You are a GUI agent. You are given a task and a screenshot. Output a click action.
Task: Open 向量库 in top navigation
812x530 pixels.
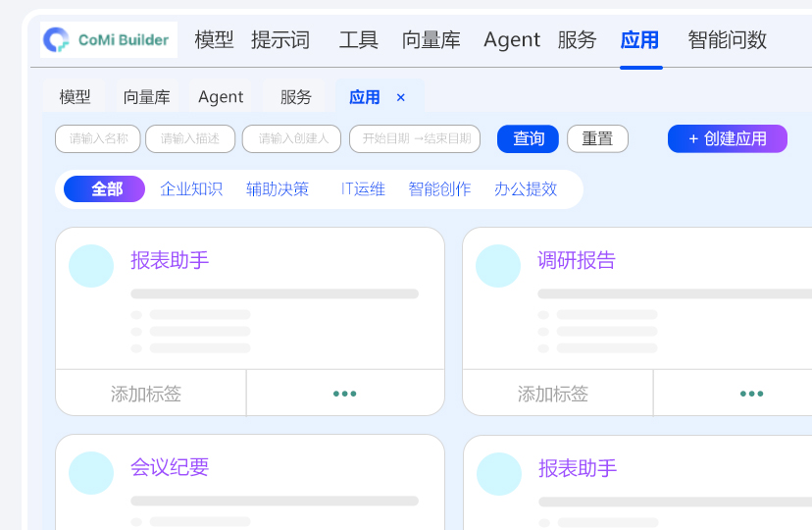tap(431, 40)
